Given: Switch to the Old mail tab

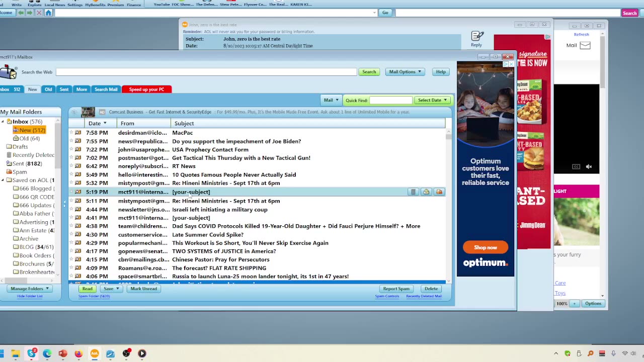Looking at the screenshot, I should (48, 89).
